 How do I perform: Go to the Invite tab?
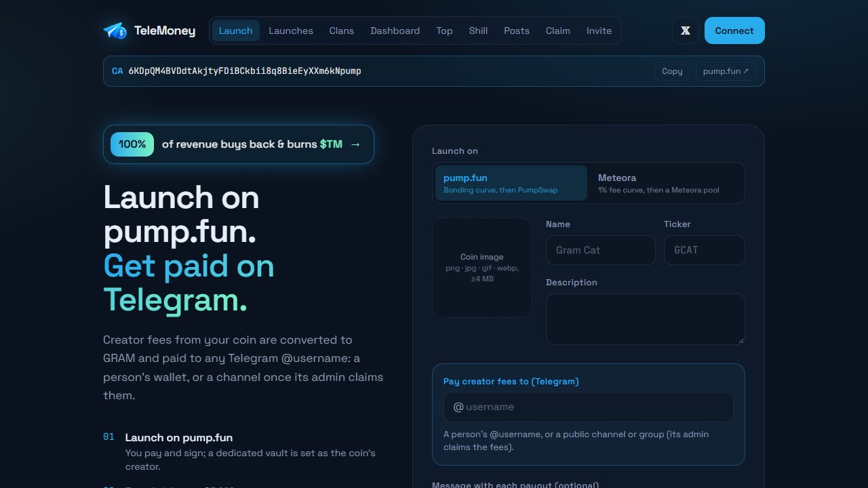599,30
